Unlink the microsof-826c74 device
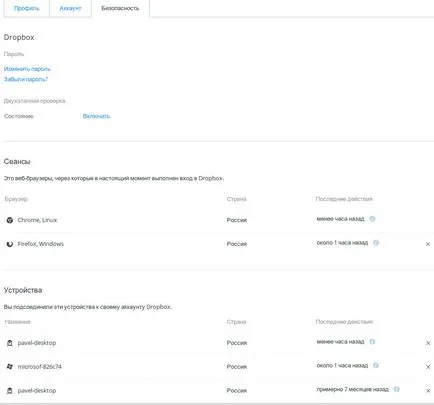Viewport: 434px width, 405px height. 428,367
